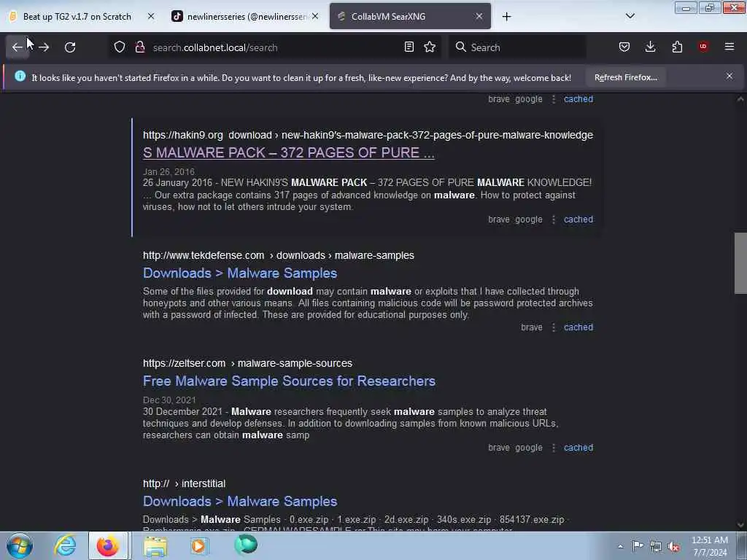Open cached link for tekdefense result
The image size is (747, 560).
pos(578,327)
